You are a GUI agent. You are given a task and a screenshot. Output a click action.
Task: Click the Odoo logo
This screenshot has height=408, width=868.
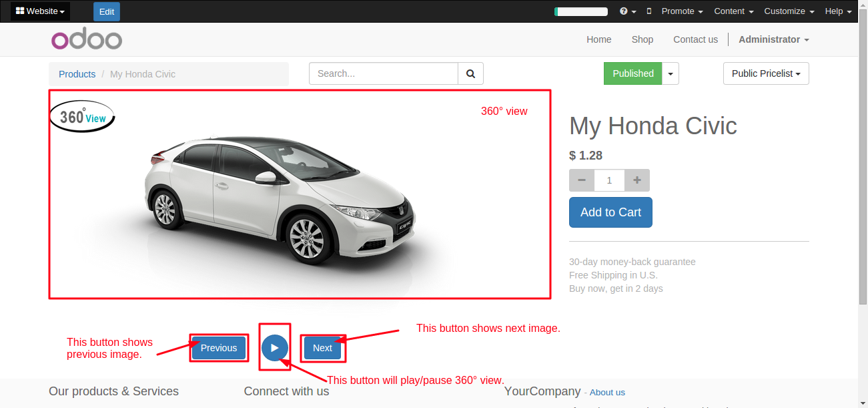(87, 40)
